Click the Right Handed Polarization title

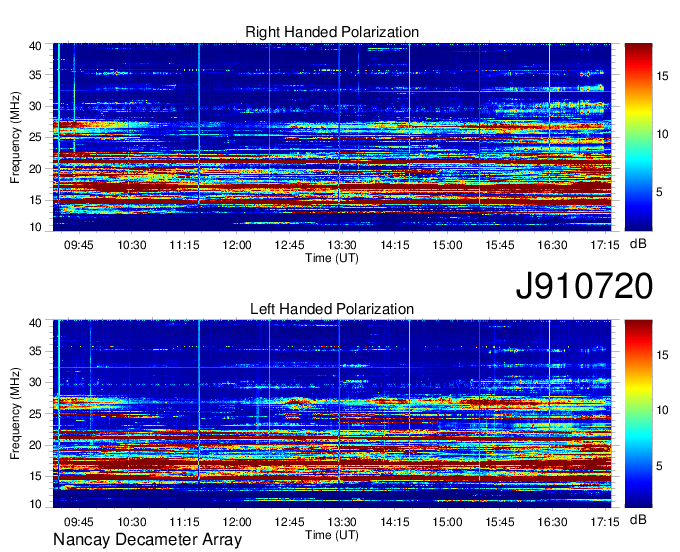pos(332,32)
